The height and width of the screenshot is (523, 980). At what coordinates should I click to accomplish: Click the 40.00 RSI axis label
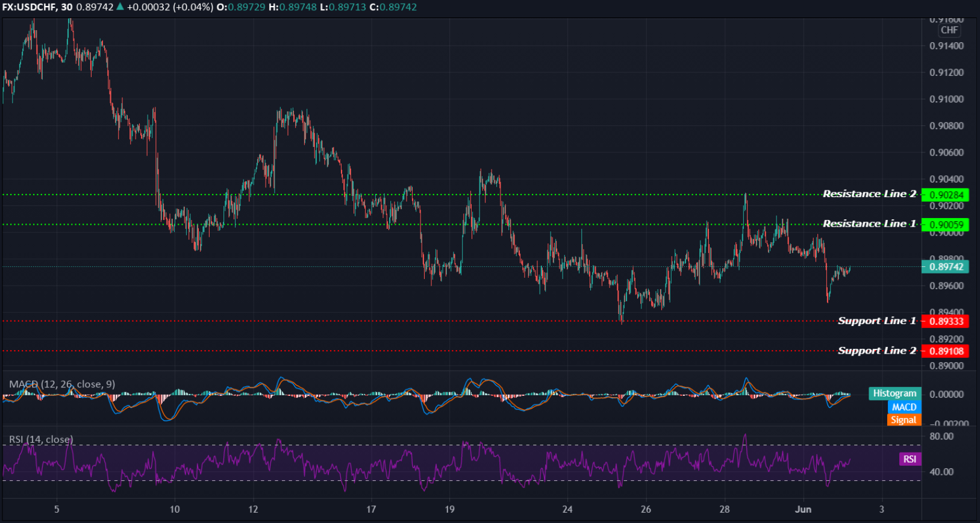point(941,472)
